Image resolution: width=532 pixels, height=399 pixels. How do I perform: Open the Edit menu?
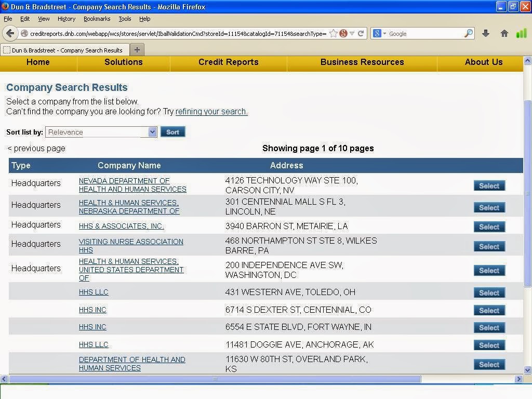(x=25, y=19)
